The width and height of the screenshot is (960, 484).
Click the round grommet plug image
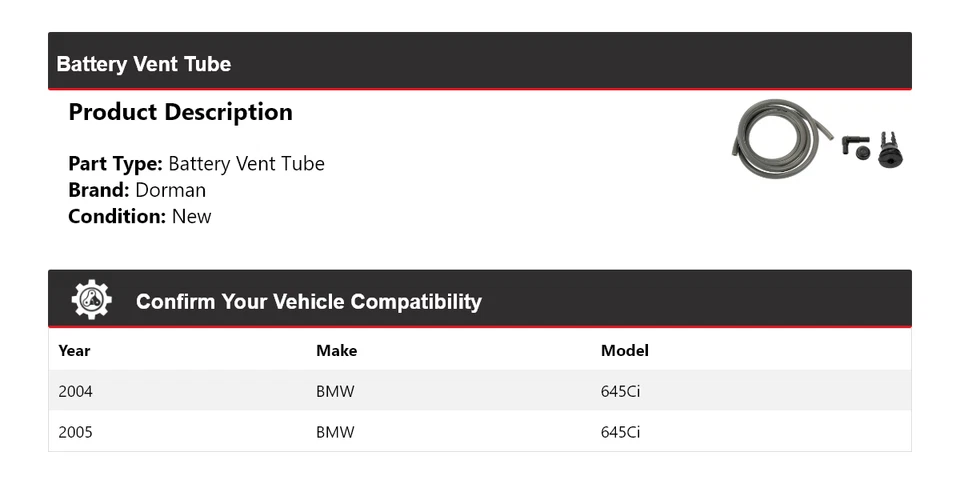pyautogui.click(x=890, y=152)
